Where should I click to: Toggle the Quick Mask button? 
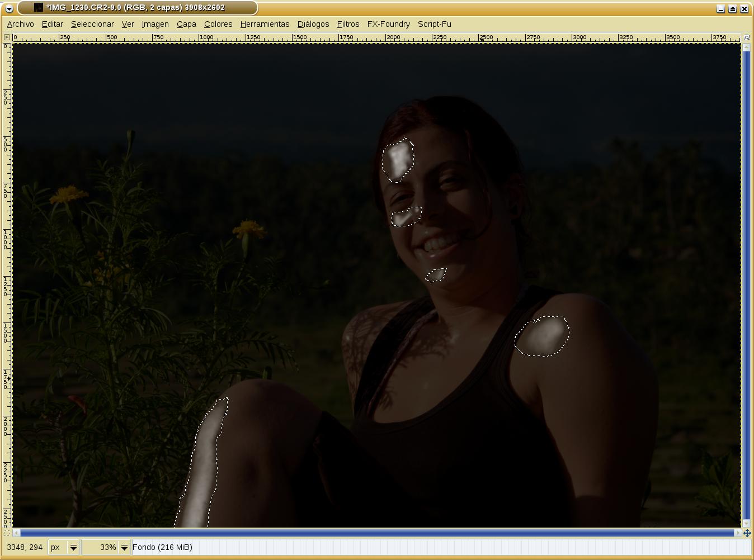click(x=7, y=533)
